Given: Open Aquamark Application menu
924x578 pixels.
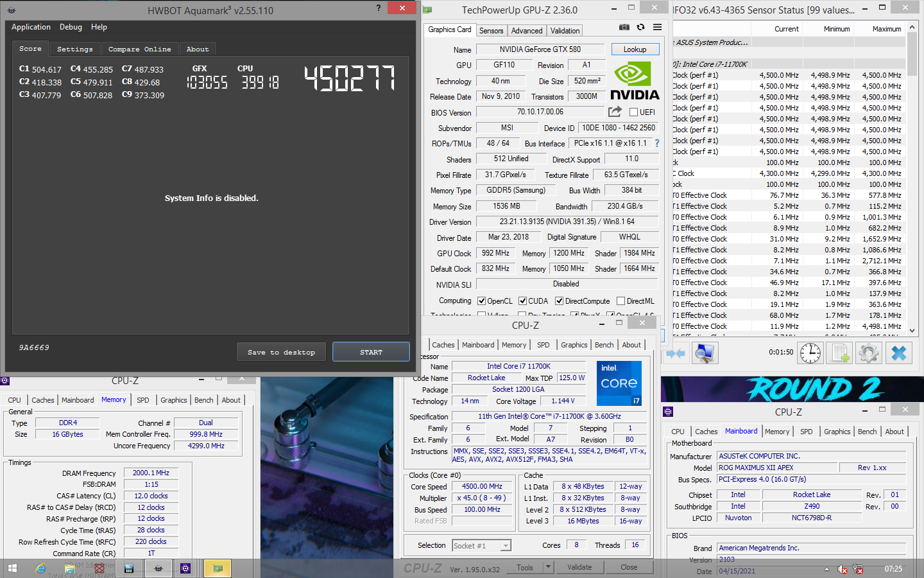Looking at the screenshot, I should [x=31, y=27].
